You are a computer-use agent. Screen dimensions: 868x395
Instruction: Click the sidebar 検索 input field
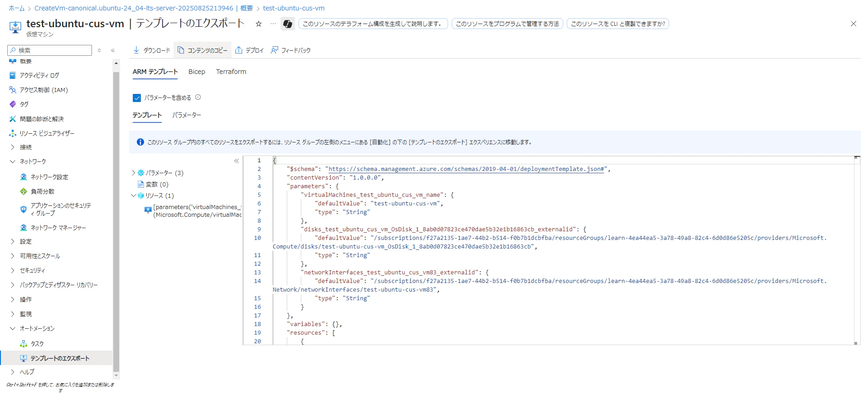click(50, 50)
